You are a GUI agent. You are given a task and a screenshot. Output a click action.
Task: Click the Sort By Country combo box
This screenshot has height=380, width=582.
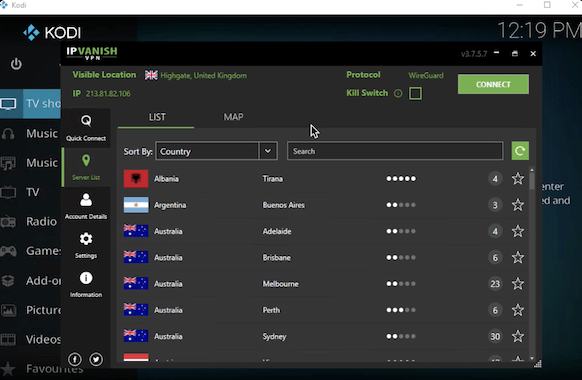coord(216,151)
